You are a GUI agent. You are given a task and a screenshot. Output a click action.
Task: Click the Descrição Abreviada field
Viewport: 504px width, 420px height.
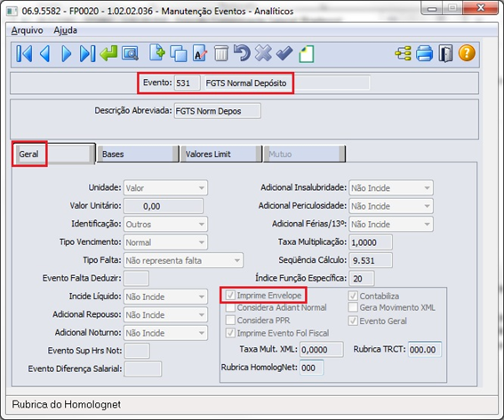coord(217,111)
